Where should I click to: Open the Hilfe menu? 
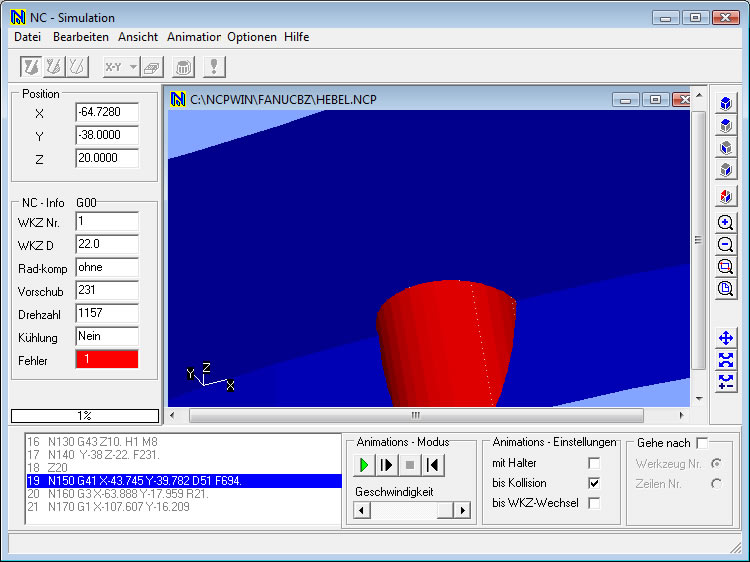(x=297, y=37)
